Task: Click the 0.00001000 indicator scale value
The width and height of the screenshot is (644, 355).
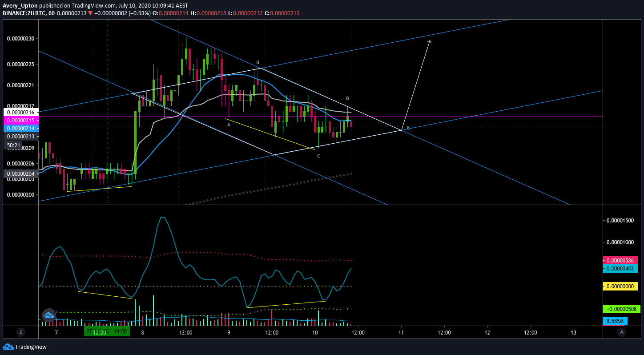Action: [620, 242]
